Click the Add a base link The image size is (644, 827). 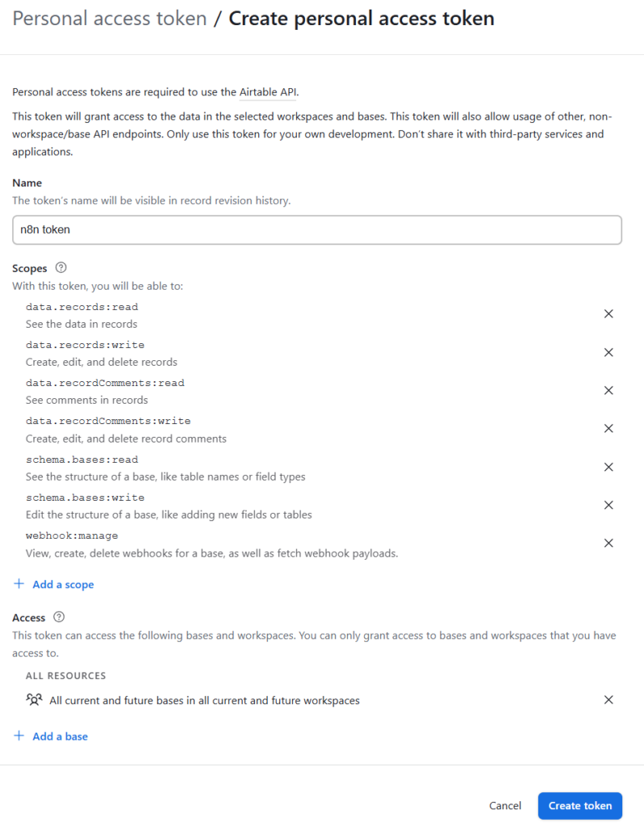click(x=60, y=736)
